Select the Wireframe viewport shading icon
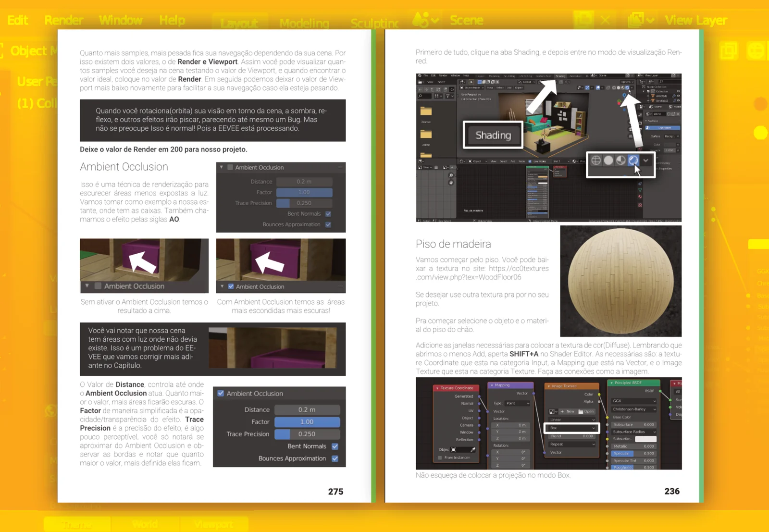 coord(596,161)
